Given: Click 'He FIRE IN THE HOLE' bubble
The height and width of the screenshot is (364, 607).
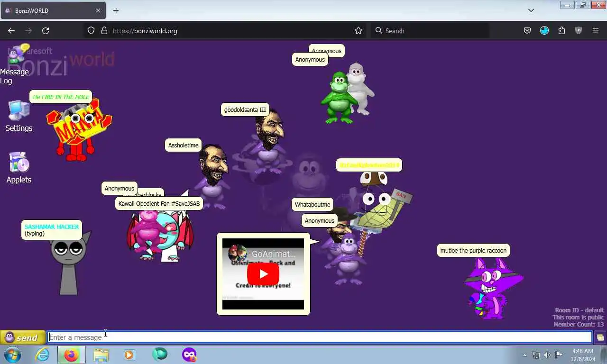Looking at the screenshot, I should point(61,97).
